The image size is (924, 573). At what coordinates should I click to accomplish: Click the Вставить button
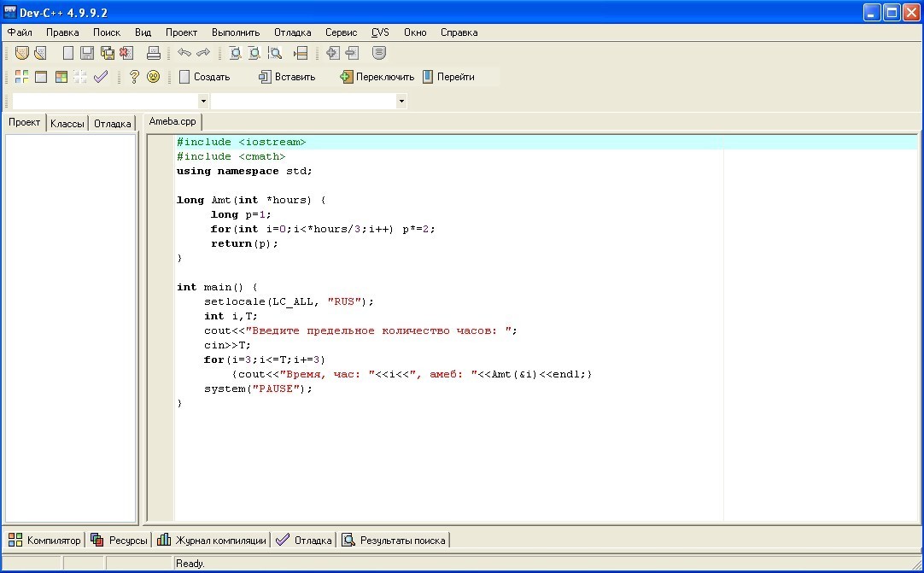coord(287,77)
